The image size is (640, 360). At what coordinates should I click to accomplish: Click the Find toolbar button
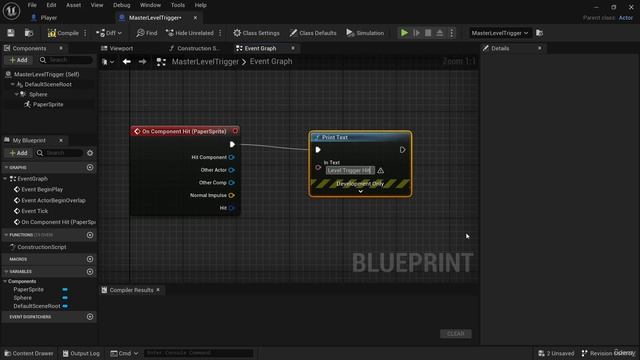(x=147, y=33)
